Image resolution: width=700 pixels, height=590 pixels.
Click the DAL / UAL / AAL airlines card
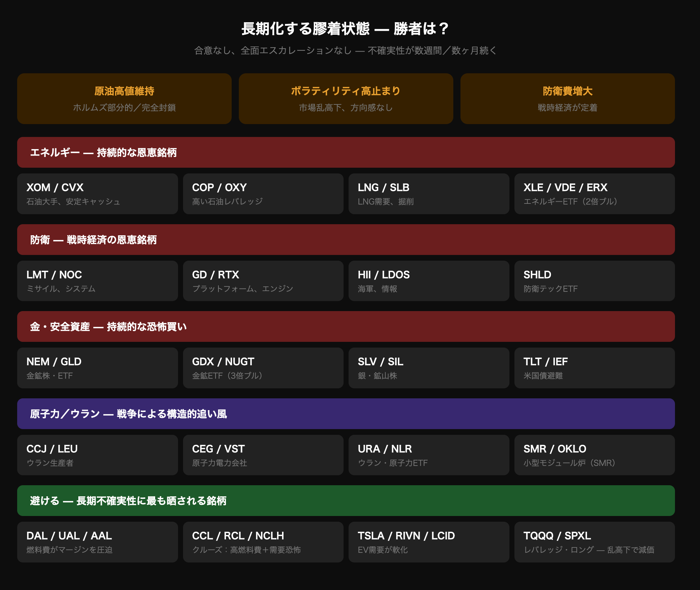click(97, 542)
